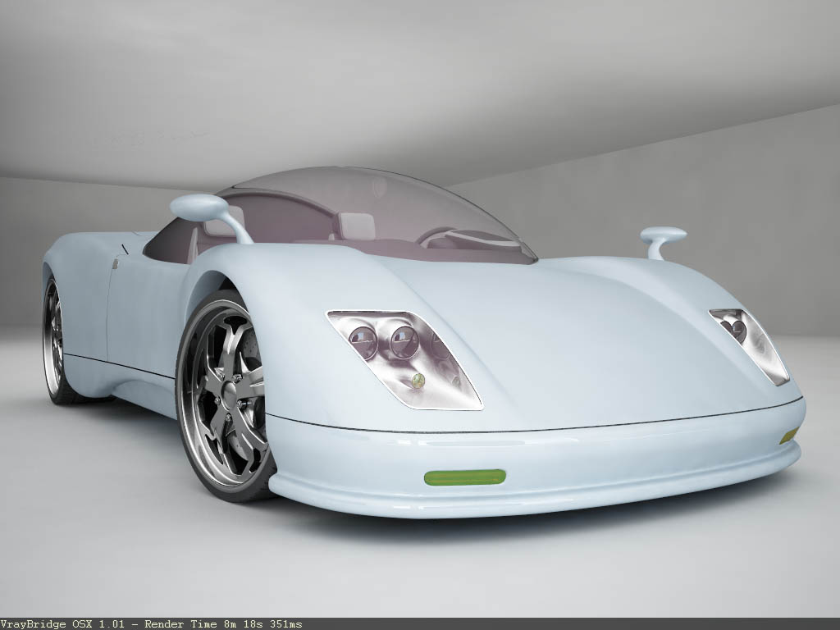Click the VrayBridge render time status text

pyautogui.click(x=151, y=624)
